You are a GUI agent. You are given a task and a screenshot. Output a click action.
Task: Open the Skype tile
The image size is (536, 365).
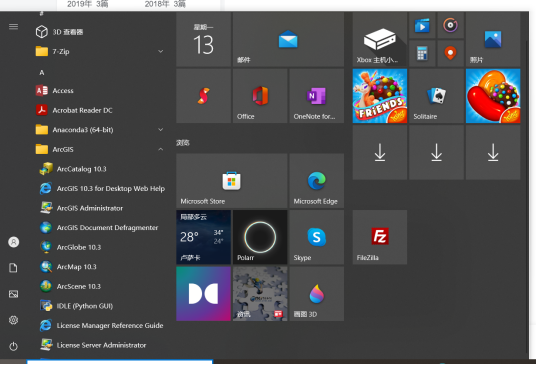(317, 237)
